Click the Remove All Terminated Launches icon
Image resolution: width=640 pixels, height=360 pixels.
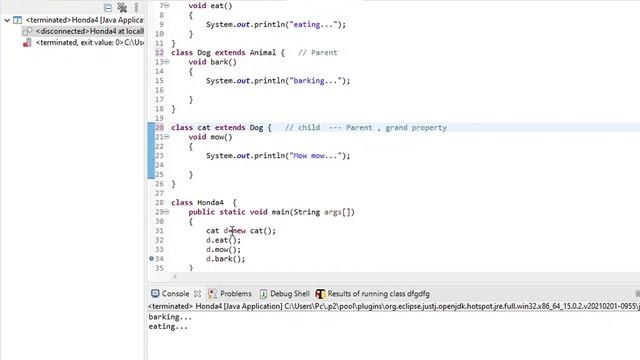click(122, 7)
